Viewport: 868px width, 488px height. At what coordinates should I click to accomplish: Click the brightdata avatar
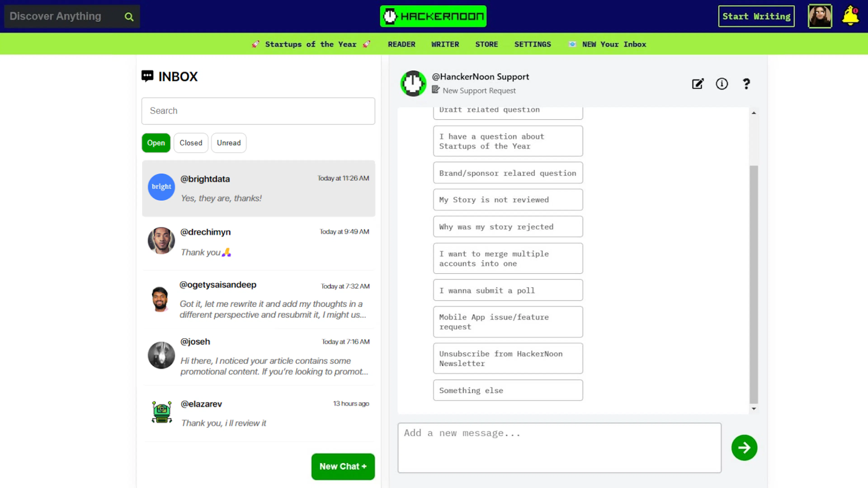(161, 187)
